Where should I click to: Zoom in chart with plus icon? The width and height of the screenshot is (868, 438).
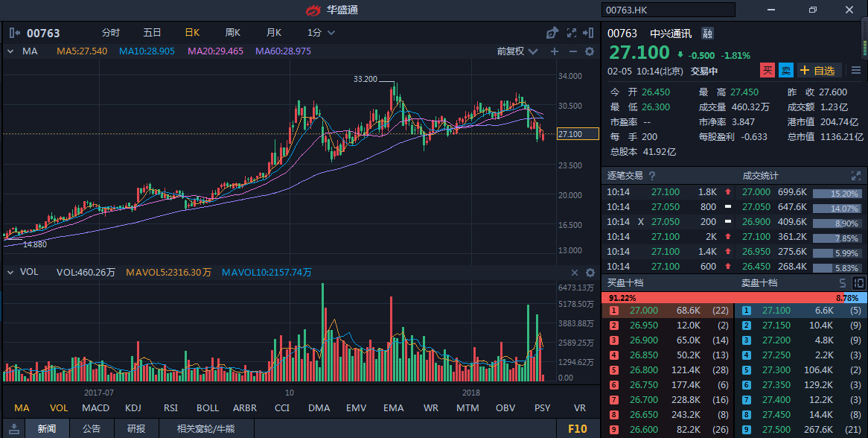click(554, 51)
